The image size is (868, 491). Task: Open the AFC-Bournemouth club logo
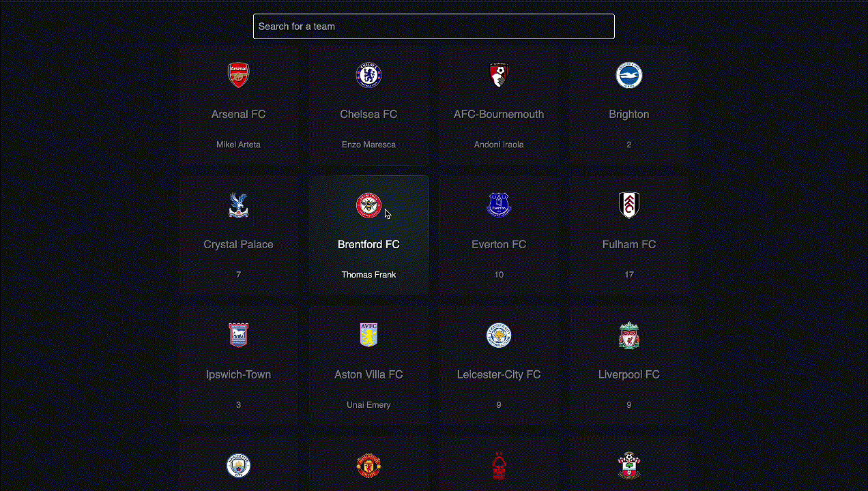coord(499,75)
